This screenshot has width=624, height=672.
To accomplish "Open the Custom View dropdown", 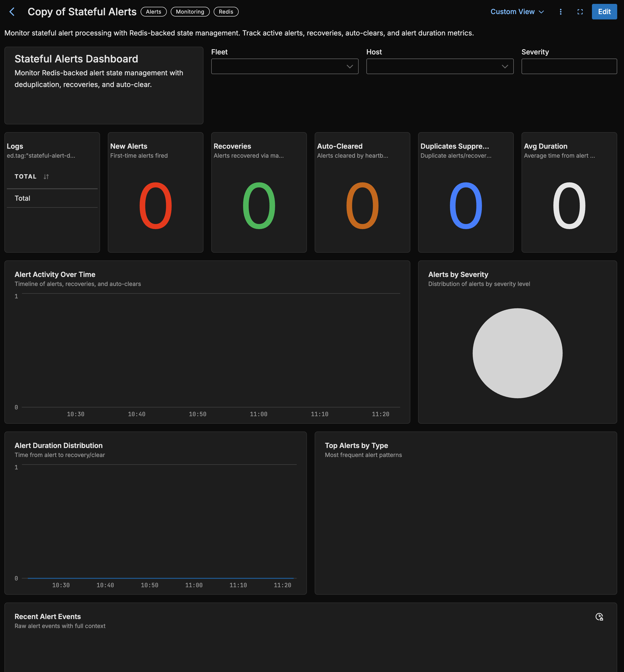I will coord(517,11).
